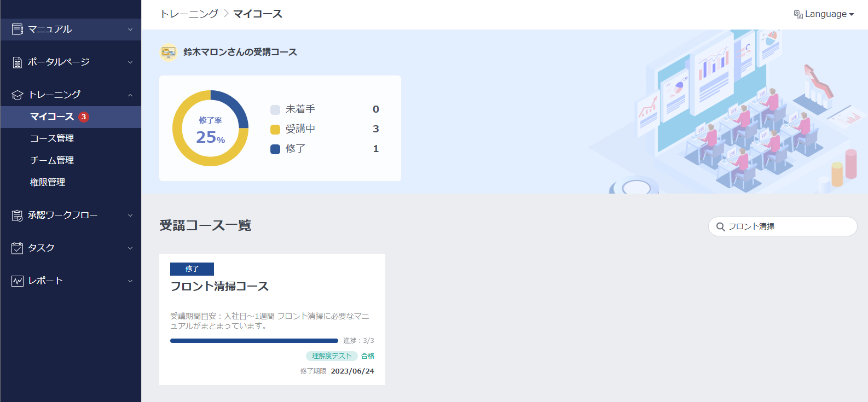This screenshot has width=868, height=402.
Task: Expand the マニュアル menu chevron
Action: coord(130,30)
